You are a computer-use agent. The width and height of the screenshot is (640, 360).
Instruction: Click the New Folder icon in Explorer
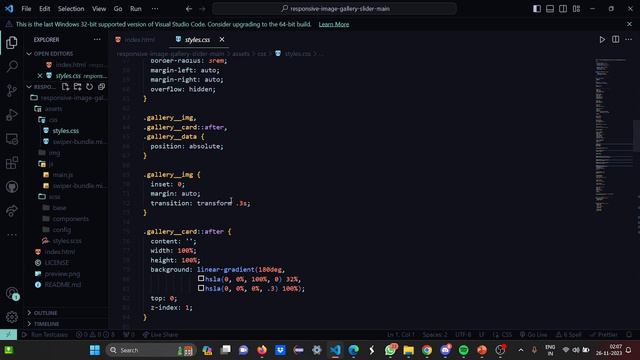pyautogui.click(x=78, y=87)
